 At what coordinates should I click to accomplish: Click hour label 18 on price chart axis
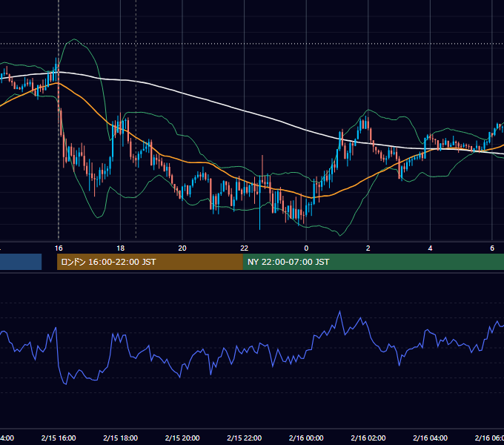tap(121, 248)
